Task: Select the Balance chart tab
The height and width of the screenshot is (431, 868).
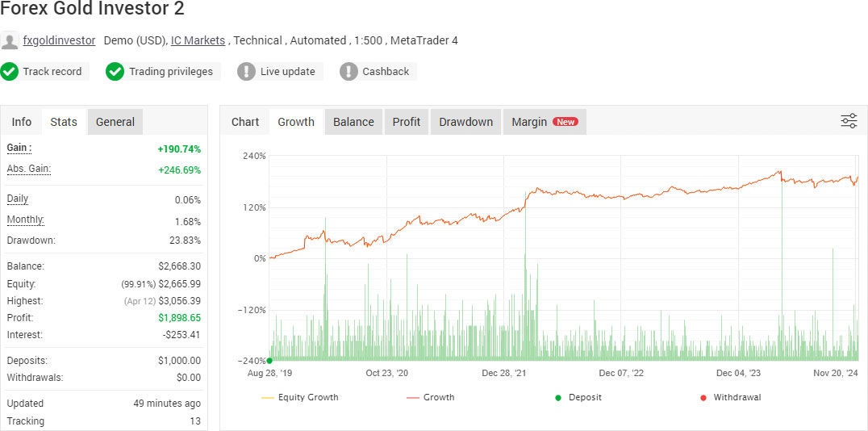Action: point(353,122)
